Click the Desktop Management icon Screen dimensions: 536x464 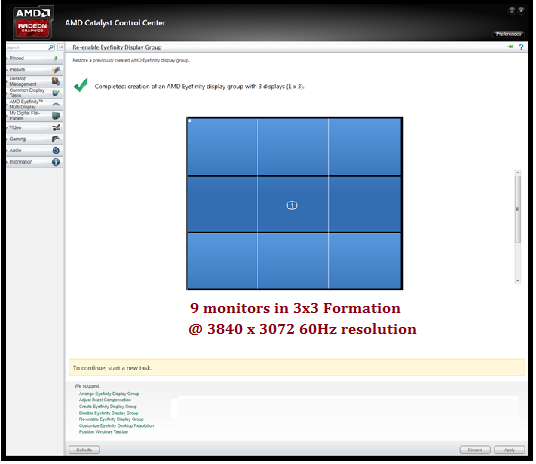[56, 81]
